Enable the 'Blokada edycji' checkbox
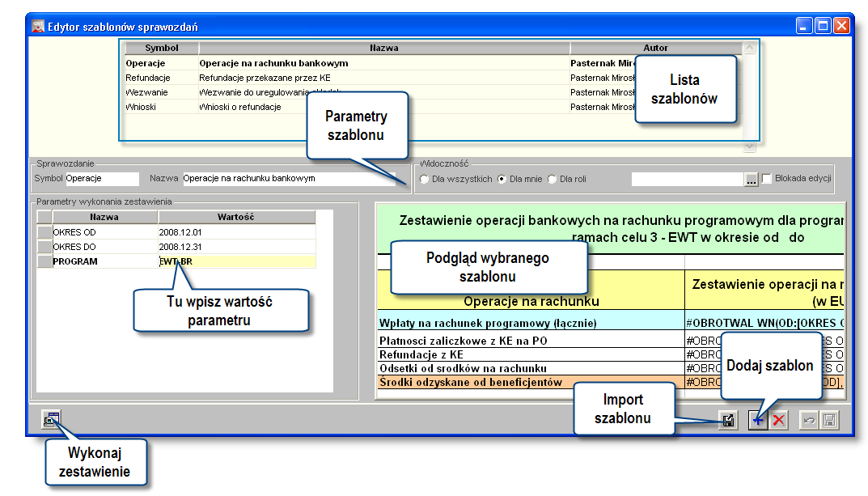 point(767,178)
